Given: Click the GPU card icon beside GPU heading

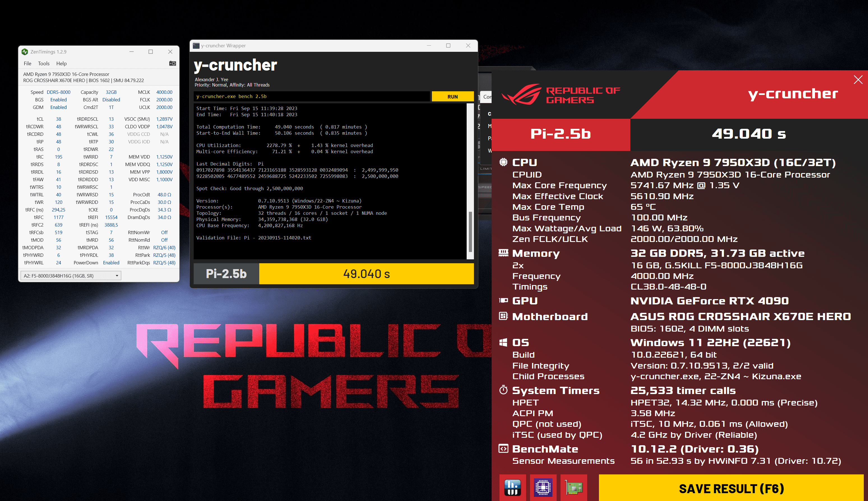Looking at the screenshot, I should (503, 300).
